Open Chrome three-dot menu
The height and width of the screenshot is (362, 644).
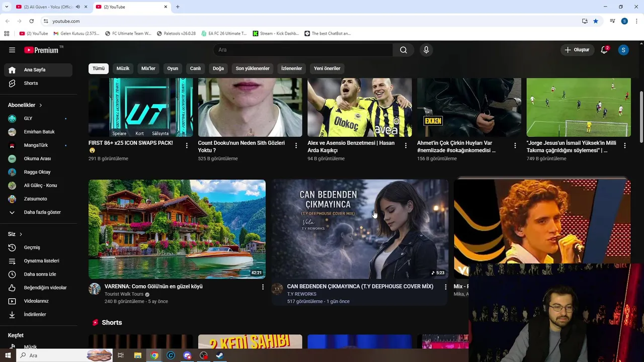pos(637,21)
